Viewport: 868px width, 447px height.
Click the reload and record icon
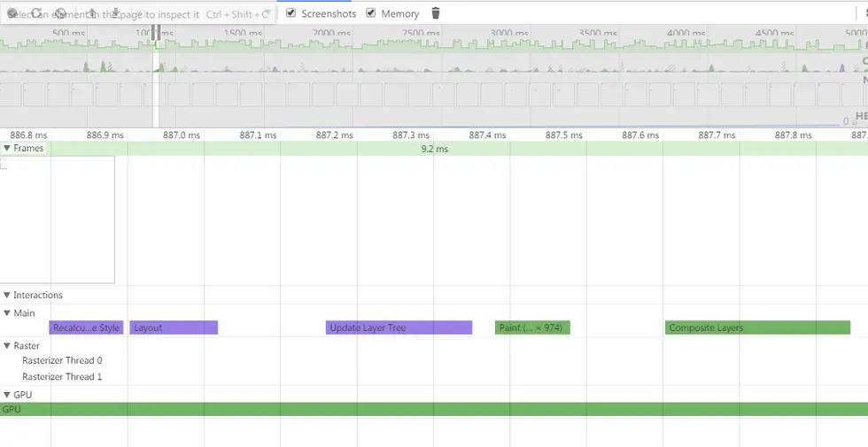(36, 13)
